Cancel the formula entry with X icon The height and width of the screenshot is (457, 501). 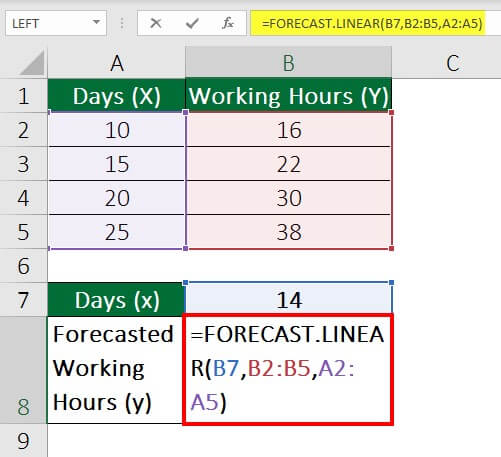pyautogui.click(x=156, y=23)
